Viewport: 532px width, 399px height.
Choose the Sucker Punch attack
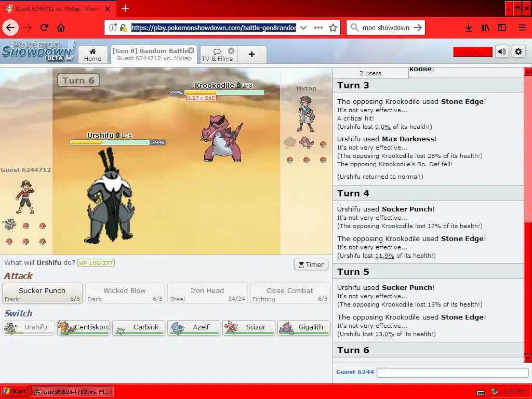click(x=43, y=293)
